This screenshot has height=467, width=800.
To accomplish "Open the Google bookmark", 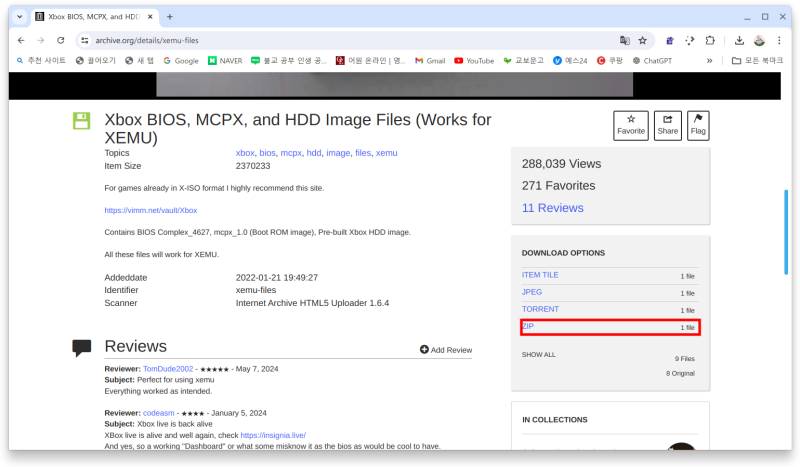I will point(181,61).
